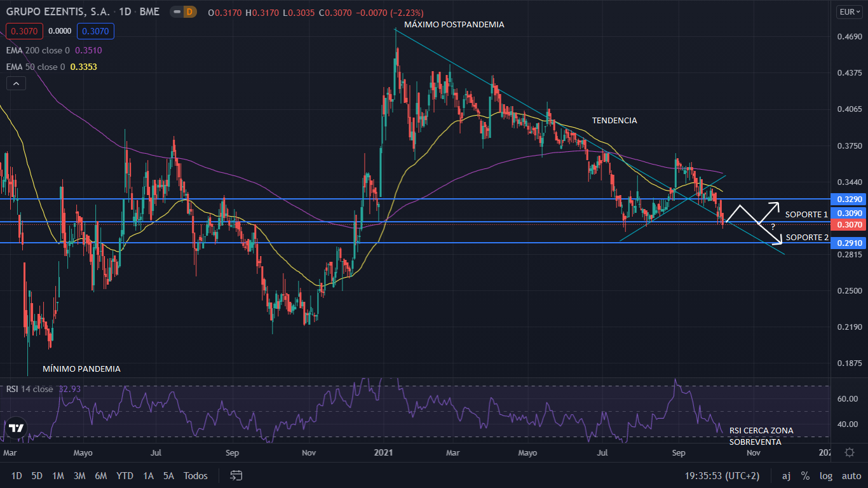The height and width of the screenshot is (488, 868).
Task: Select the YTD time range
Action: click(x=125, y=475)
